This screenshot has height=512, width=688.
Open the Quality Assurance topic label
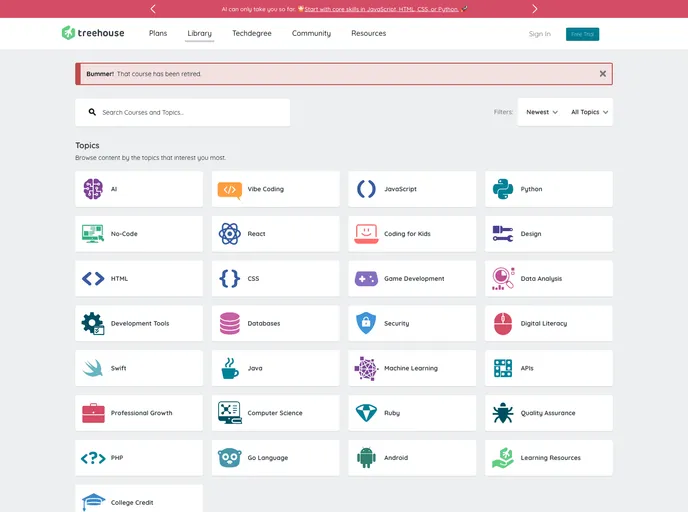[548, 413]
